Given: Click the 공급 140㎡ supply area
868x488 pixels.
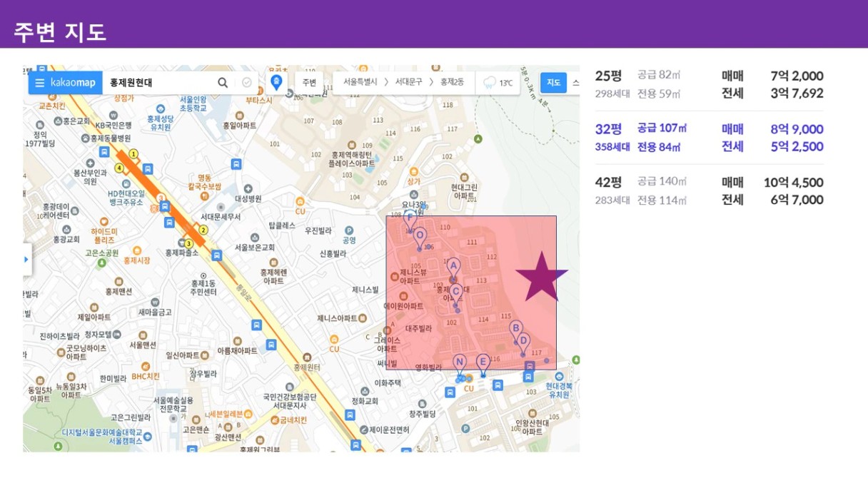Looking at the screenshot, I should 662,182.
